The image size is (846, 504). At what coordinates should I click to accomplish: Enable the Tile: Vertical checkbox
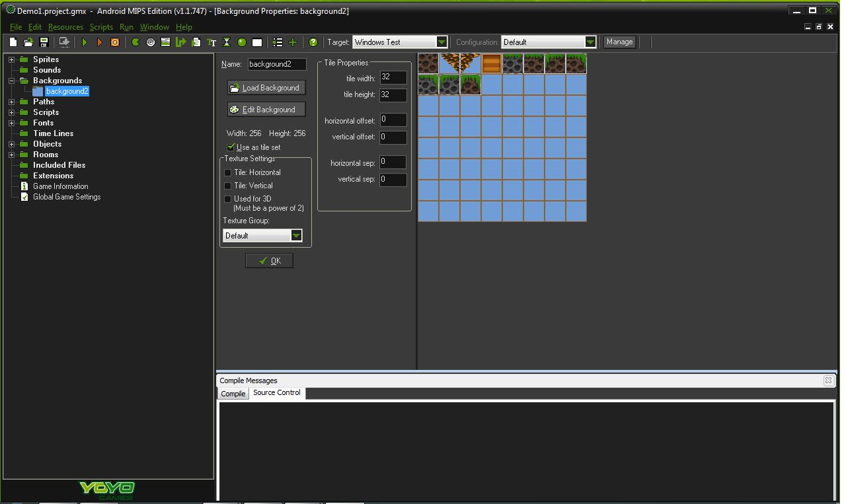click(228, 186)
